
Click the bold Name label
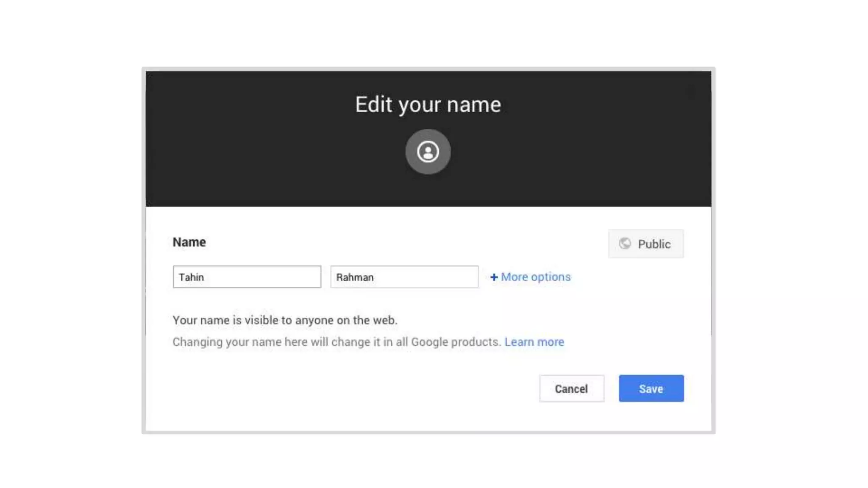click(189, 242)
